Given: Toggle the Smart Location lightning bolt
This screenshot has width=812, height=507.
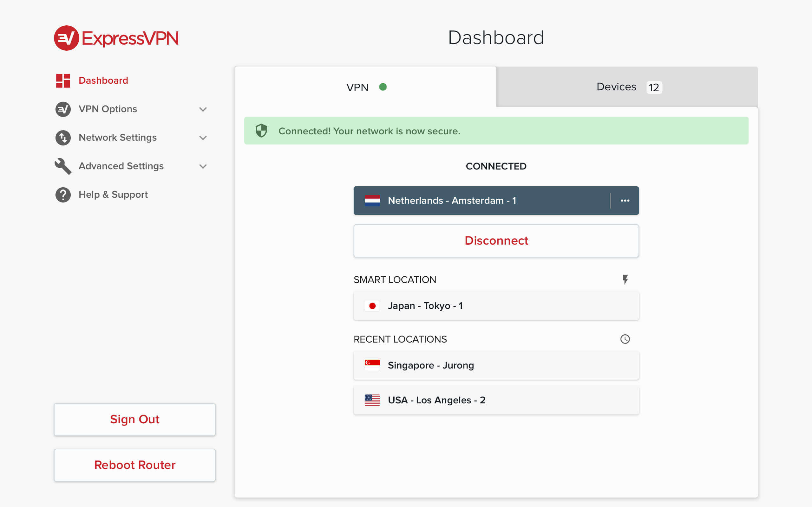Looking at the screenshot, I should click(x=625, y=279).
